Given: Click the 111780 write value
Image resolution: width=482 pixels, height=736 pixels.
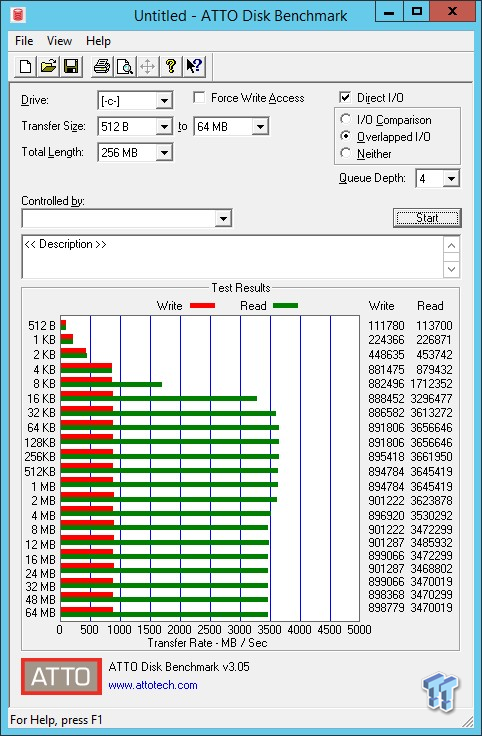Looking at the screenshot, I should point(386,326).
